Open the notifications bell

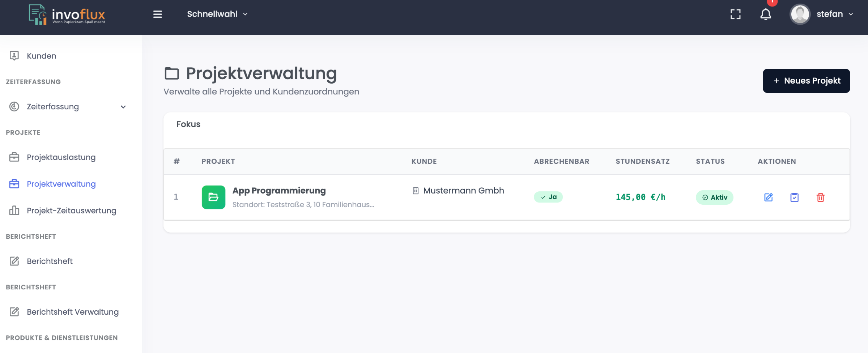click(765, 14)
